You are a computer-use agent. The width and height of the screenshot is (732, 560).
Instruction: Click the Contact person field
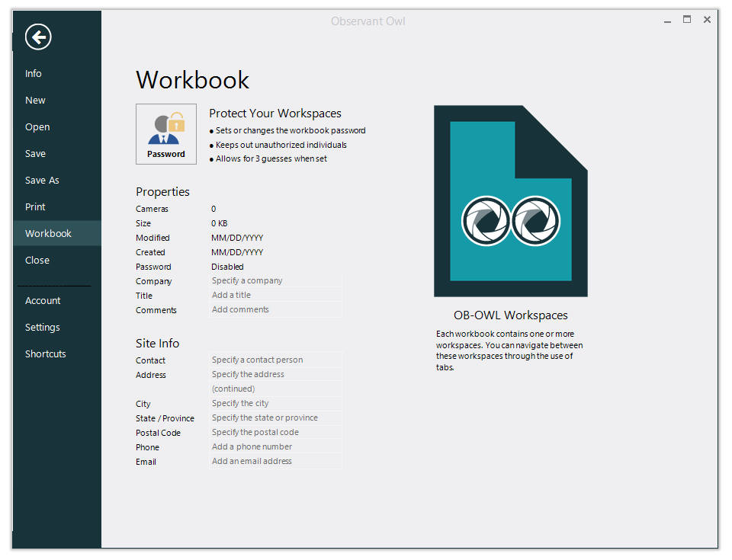click(x=275, y=360)
